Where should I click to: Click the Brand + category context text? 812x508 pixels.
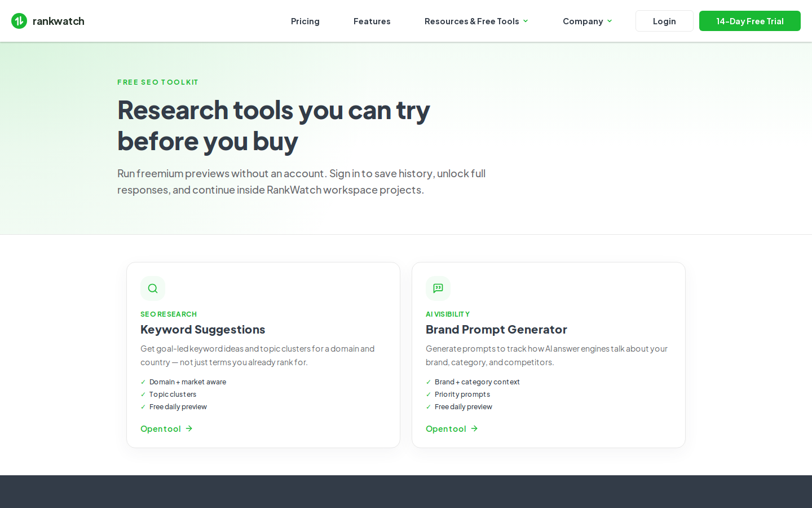477,382
